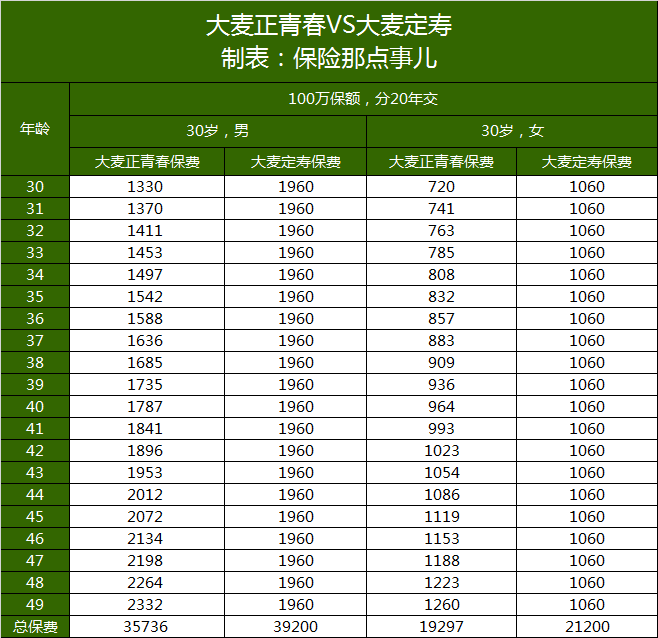Select the cell with 1411
Image resolution: width=658 pixels, height=638 pixels.
(147, 230)
